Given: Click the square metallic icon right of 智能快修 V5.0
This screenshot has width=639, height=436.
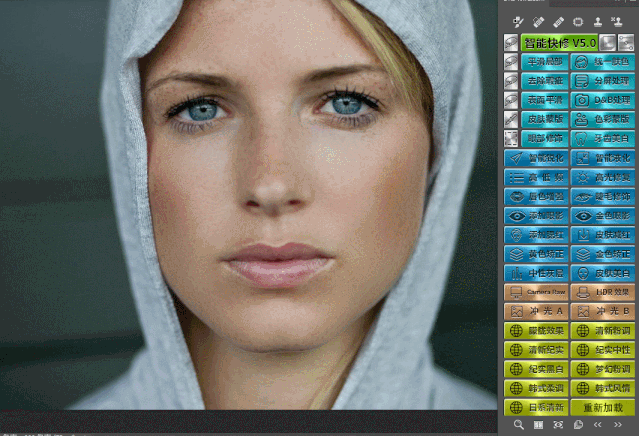Looking at the screenshot, I should 608,42.
